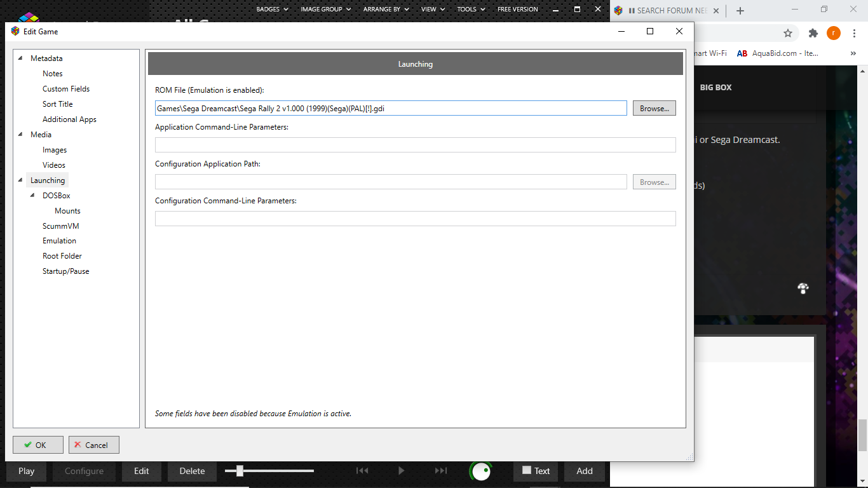
Task: Open a new Chrome tab
Action: coord(740,10)
